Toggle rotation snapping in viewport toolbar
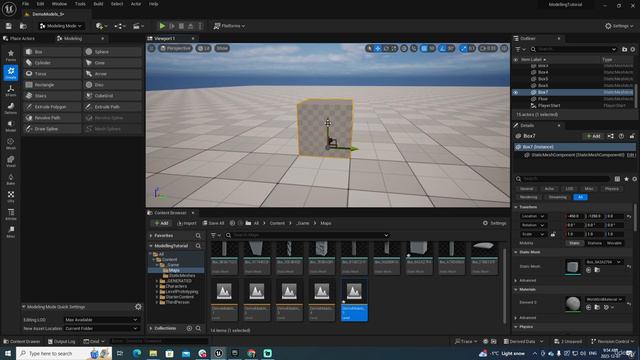The height and width of the screenshot is (360, 640). point(442,48)
